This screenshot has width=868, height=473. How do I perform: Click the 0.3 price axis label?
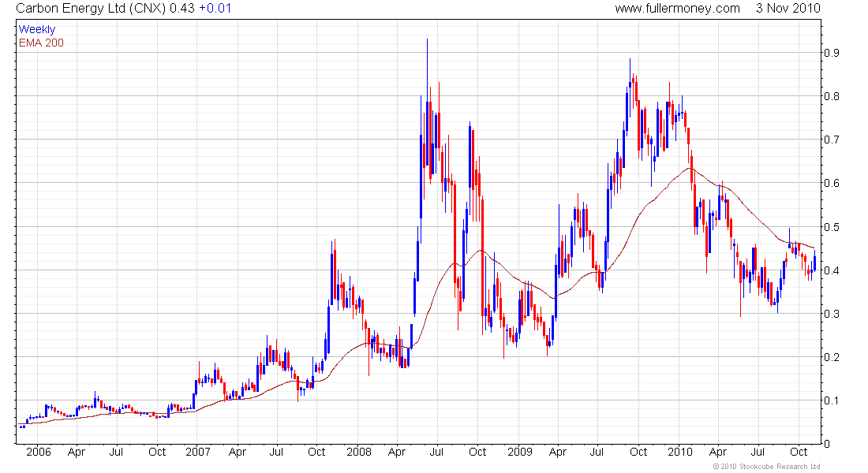tap(832, 314)
